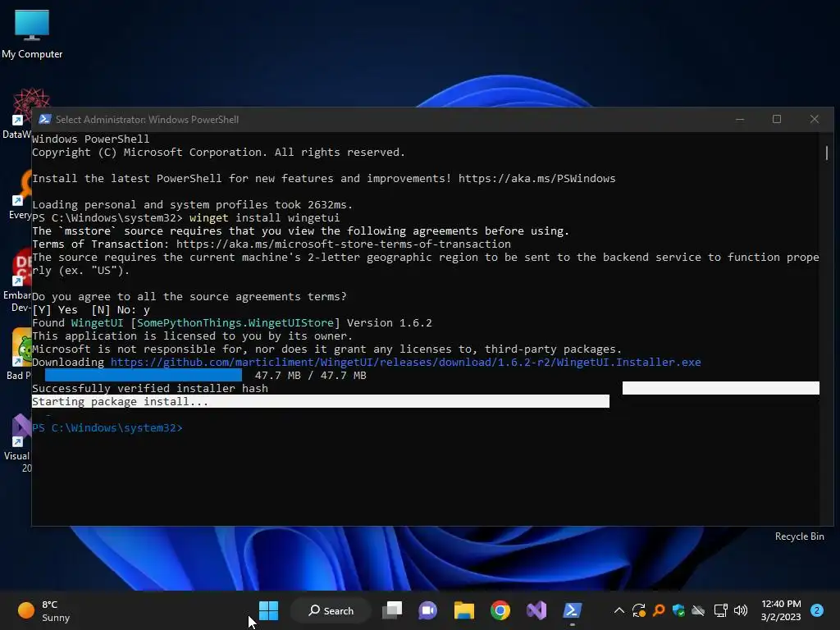Click the WingetUI.Installer.exe GitHub download URL
Image resolution: width=840 pixels, height=630 pixels.
[405, 362]
